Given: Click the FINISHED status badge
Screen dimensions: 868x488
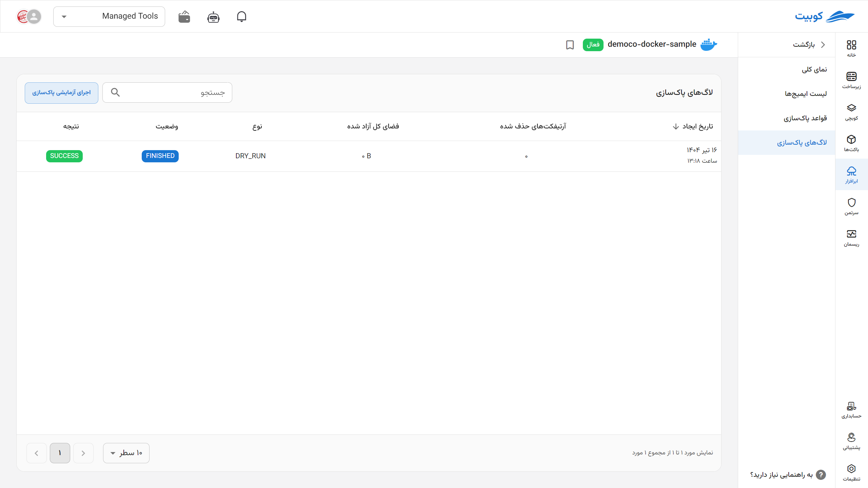Looking at the screenshot, I should click(x=160, y=156).
